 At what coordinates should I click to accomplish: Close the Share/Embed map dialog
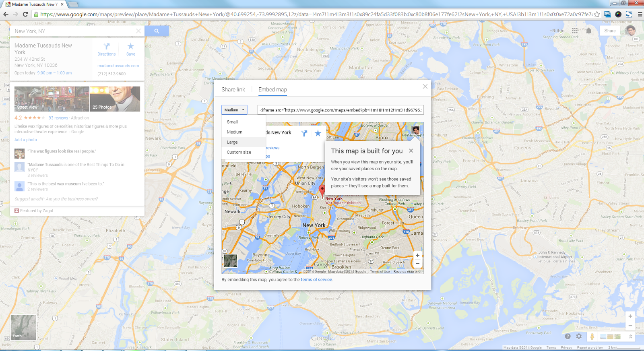425,87
